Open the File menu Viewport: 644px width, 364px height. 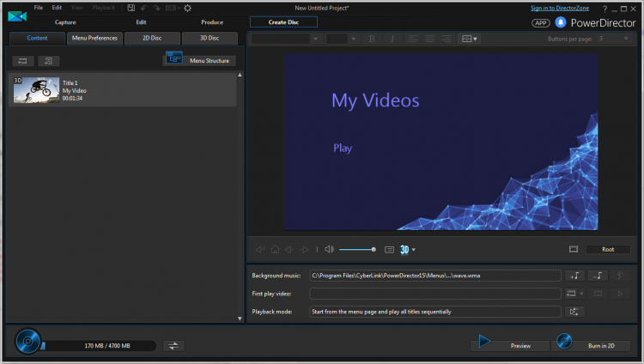pyautogui.click(x=38, y=8)
